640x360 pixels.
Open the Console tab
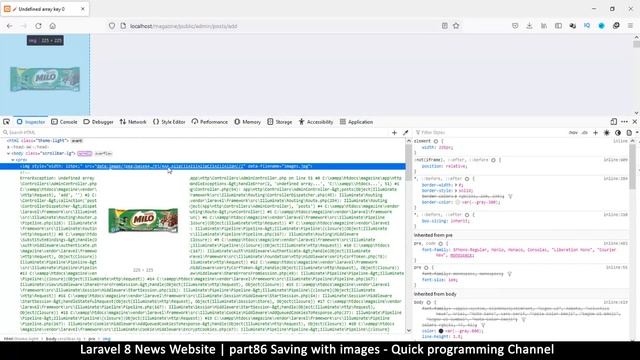(x=64, y=122)
